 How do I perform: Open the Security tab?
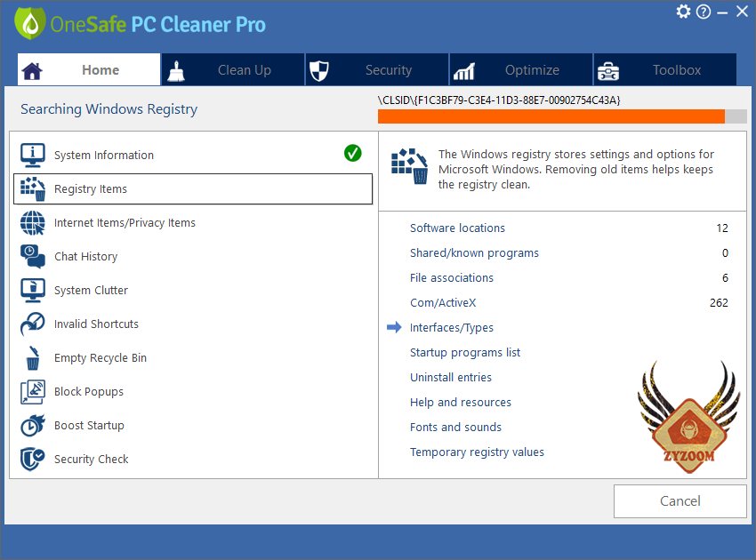point(377,69)
